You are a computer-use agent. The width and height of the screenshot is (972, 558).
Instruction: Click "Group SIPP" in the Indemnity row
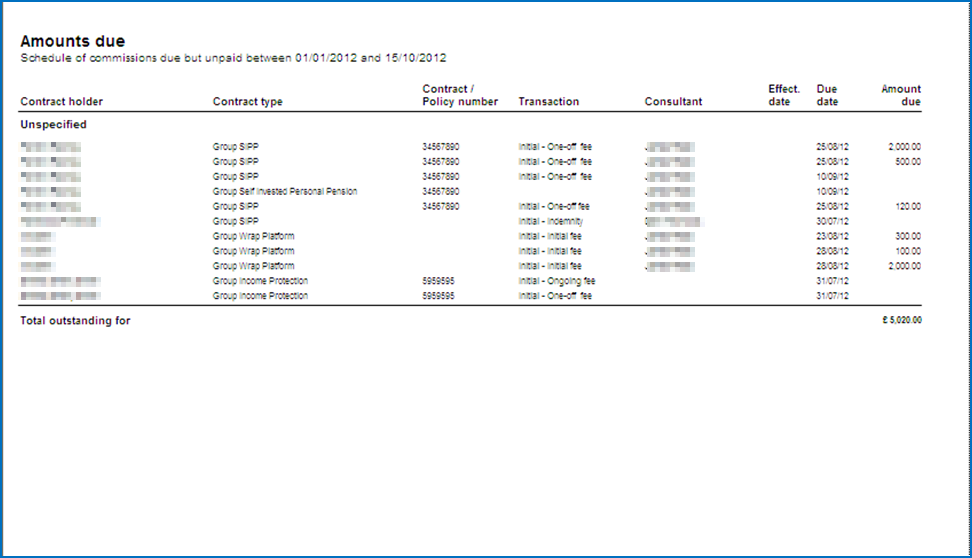[x=236, y=221]
